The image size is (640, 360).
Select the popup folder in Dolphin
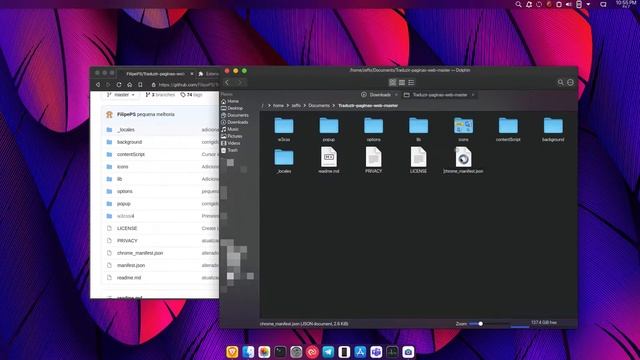coord(329,129)
